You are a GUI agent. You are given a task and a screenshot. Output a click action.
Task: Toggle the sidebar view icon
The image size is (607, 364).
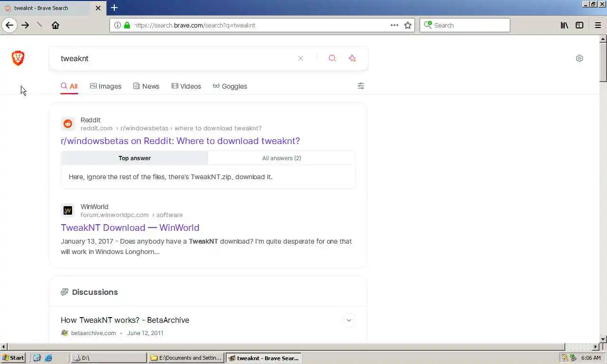(x=579, y=25)
